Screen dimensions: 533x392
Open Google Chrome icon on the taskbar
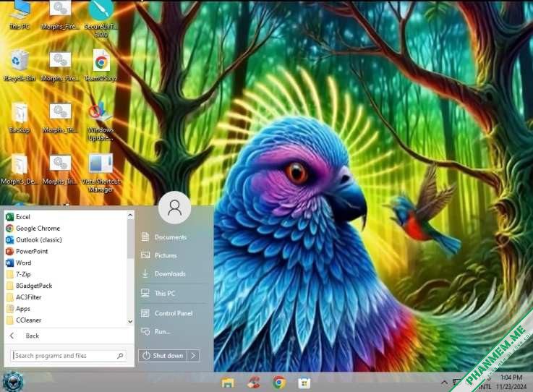[279, 383]
